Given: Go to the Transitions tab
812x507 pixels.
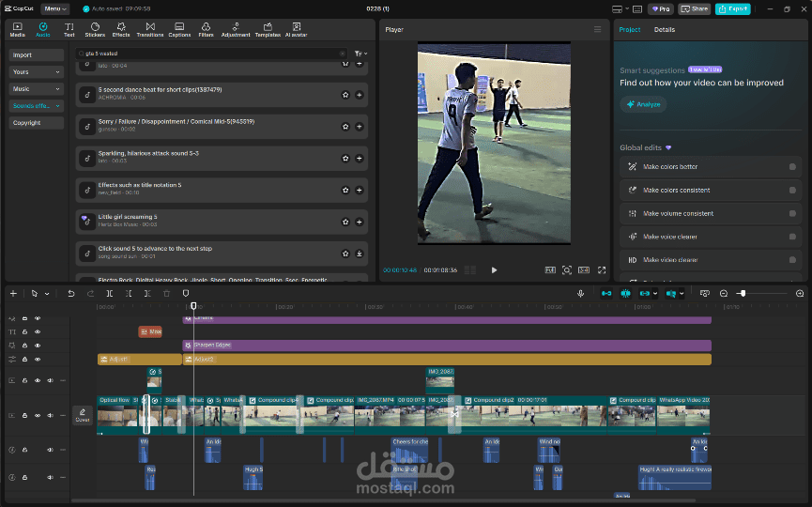Looking at the screenshot, I should (150, 29).
